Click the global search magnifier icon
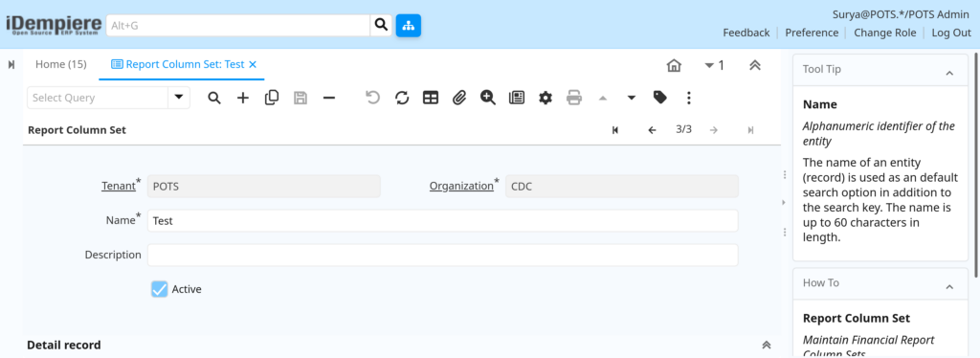This screenshot has height=358, width=980. 381,25
